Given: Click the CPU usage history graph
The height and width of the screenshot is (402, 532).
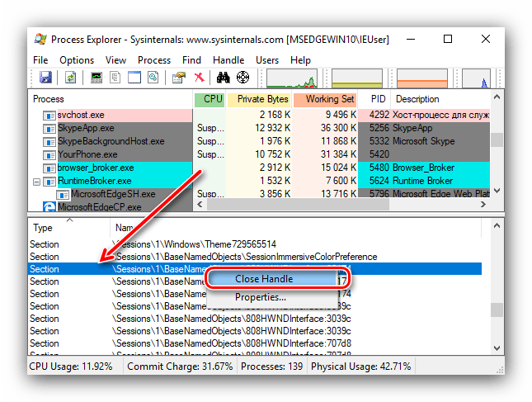Looking at the screenshot, I should (x=292, y=78).
